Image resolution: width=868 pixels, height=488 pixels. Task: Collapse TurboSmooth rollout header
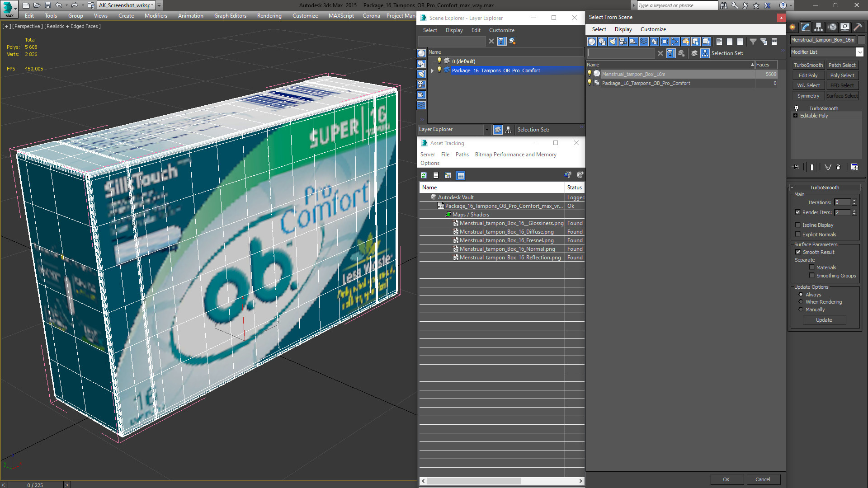click(x=825, y=188)
